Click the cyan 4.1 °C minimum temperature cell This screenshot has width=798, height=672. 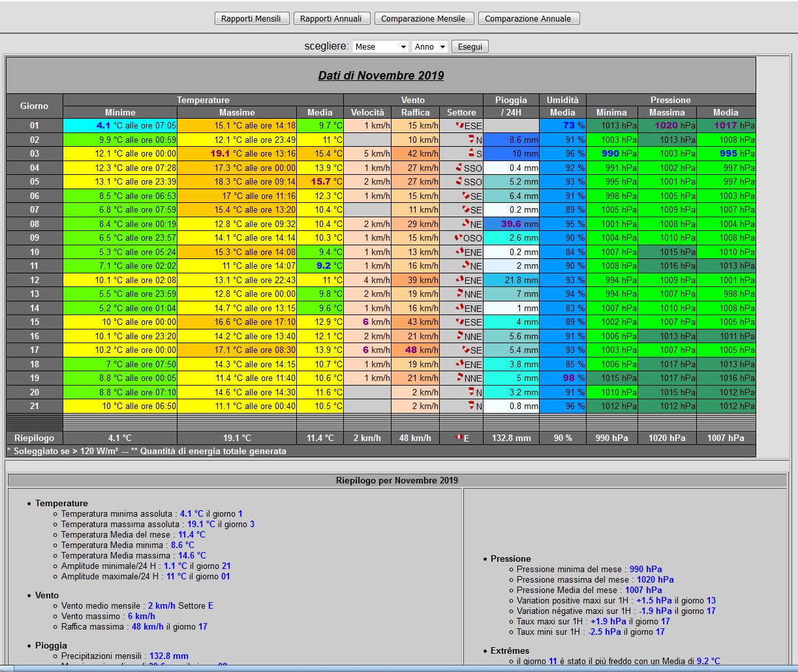(x=120, y=125)
